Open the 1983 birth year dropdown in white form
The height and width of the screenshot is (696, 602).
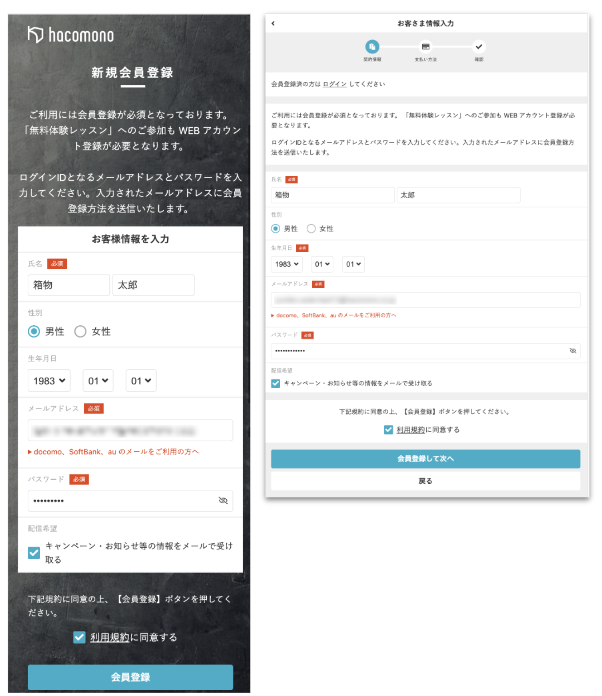click(287, 264)
